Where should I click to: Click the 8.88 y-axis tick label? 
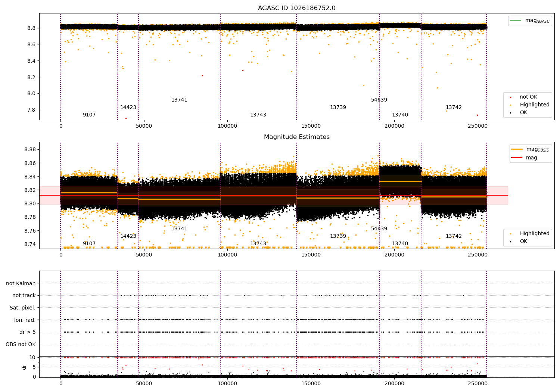point(30,150)
